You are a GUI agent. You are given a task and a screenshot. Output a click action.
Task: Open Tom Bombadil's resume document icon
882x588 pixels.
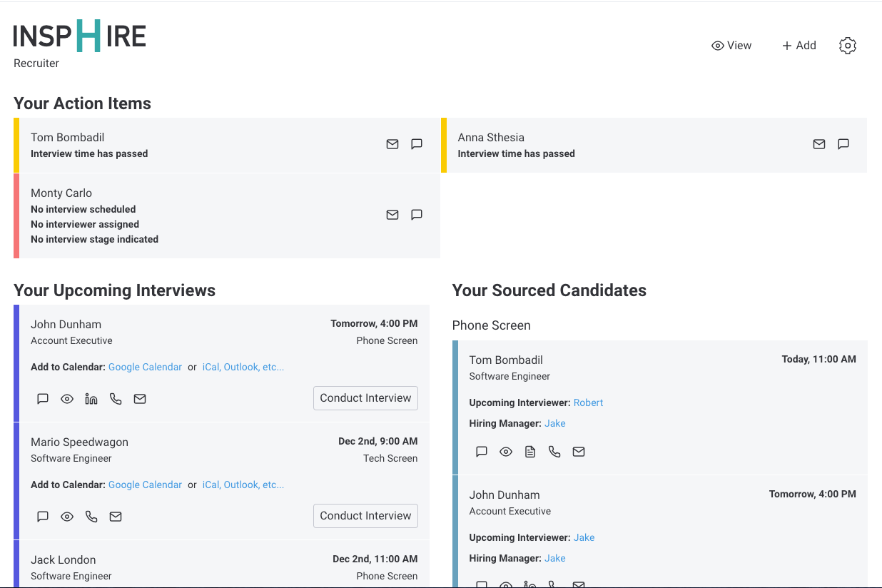[530, 452]
